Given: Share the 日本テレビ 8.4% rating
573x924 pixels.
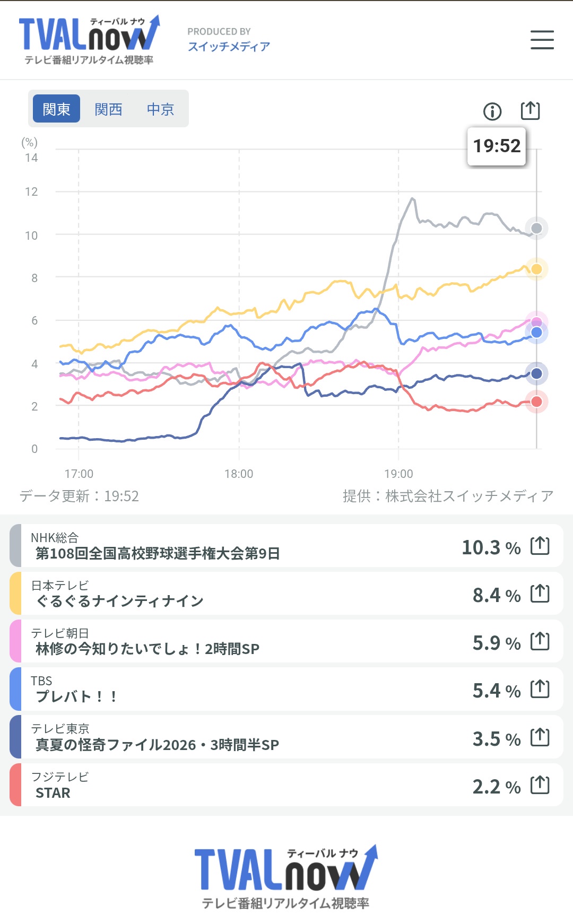Looking at the screenshot, I should [540, 594].
